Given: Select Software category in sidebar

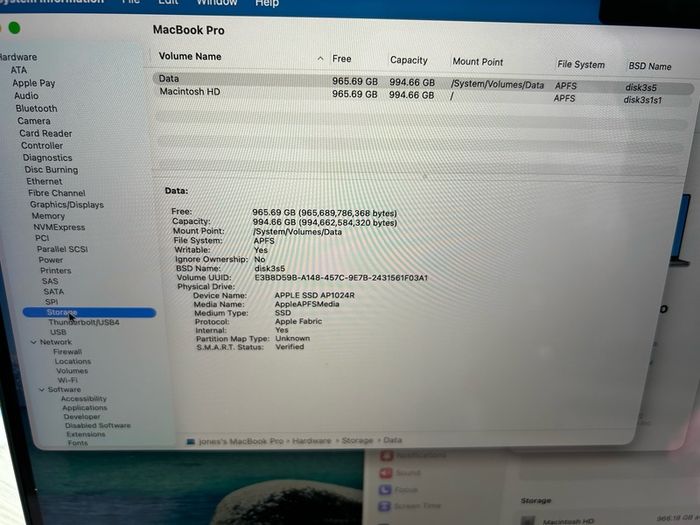Looking at the screenshot, I should coord(64,389).
